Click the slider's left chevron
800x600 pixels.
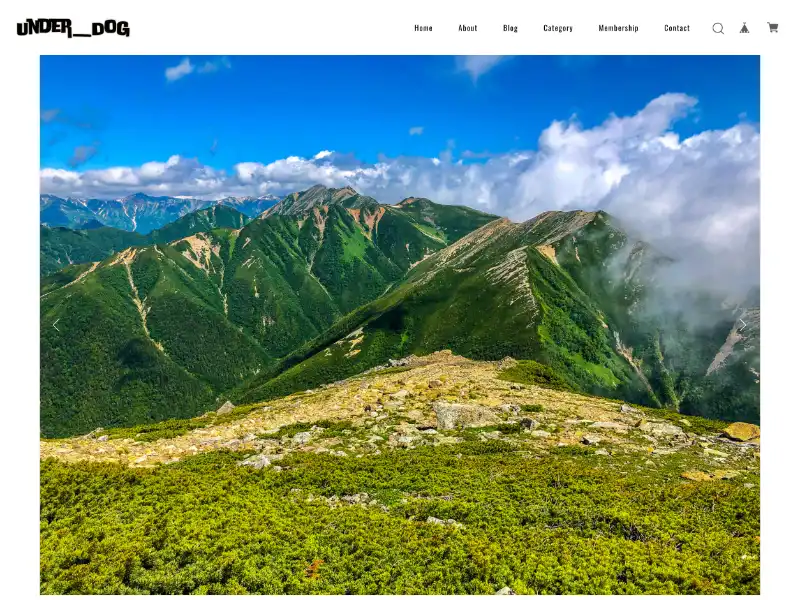(56, 325)
